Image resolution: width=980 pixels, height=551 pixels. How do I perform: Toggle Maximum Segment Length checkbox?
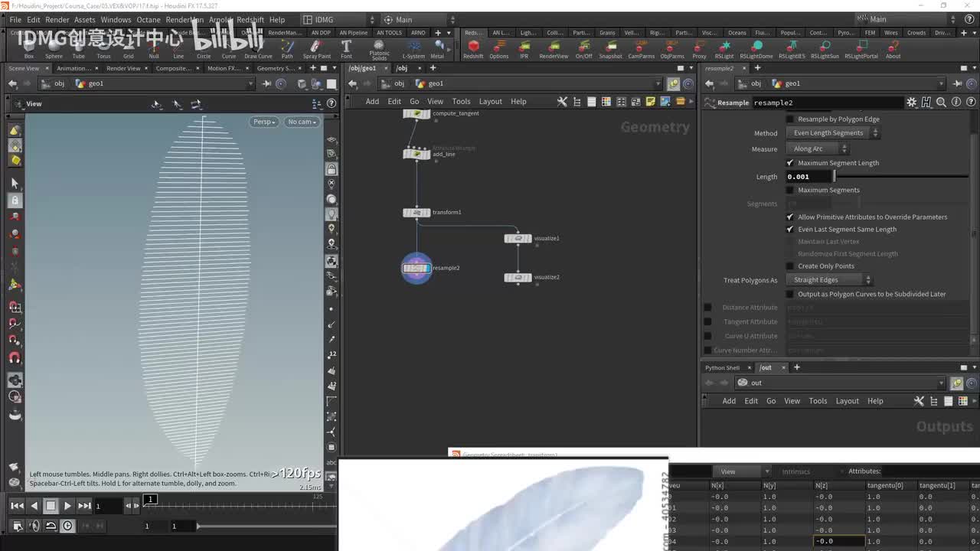790,163
